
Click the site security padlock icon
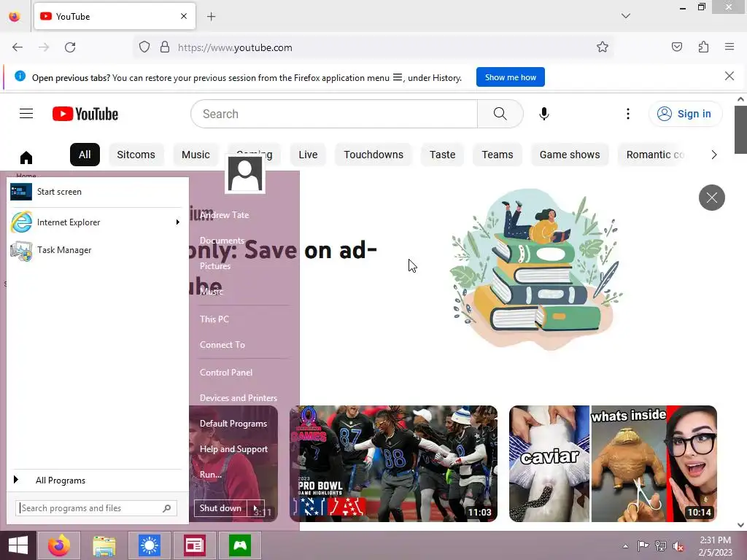(x=165, y=47)
